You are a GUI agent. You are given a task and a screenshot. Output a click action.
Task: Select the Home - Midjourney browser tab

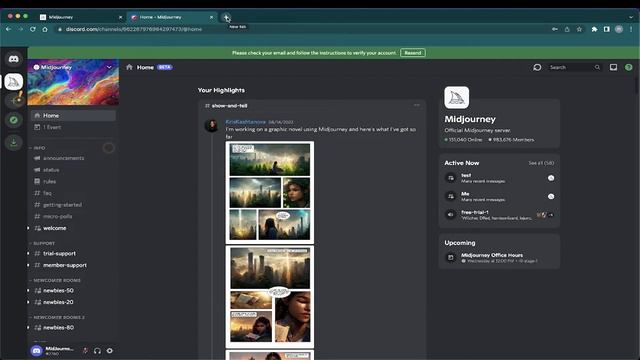point(171,17)
